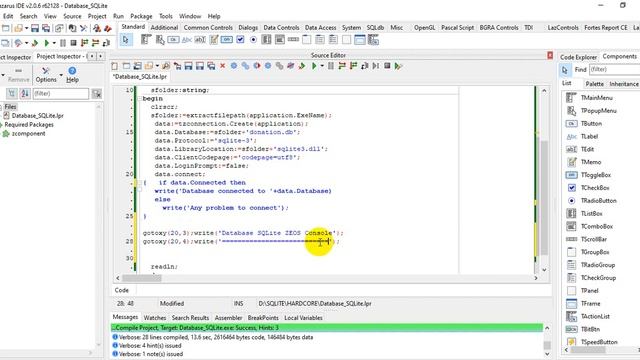Click the editor vertical scrollbar
Image resolution: width=640 pixels, height=360 pixels.
[544, 180]
